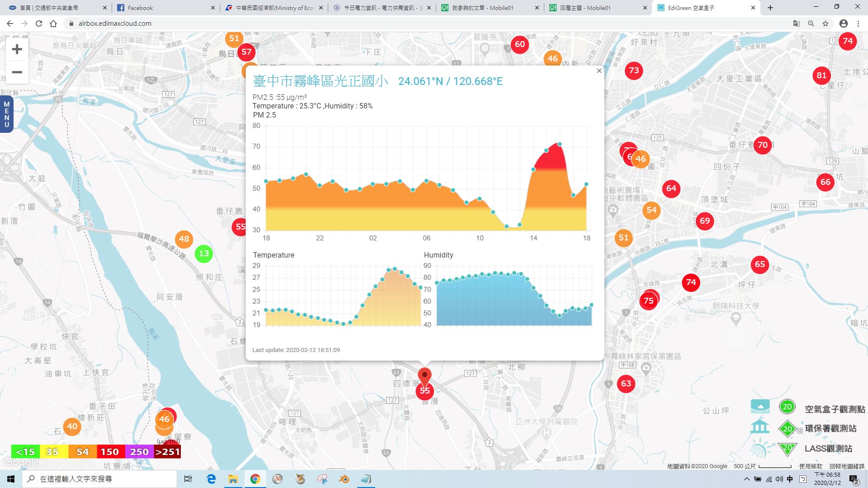Open the Windows Start menu
This screenshot has width=868, height=488.
tap(11, 479)
